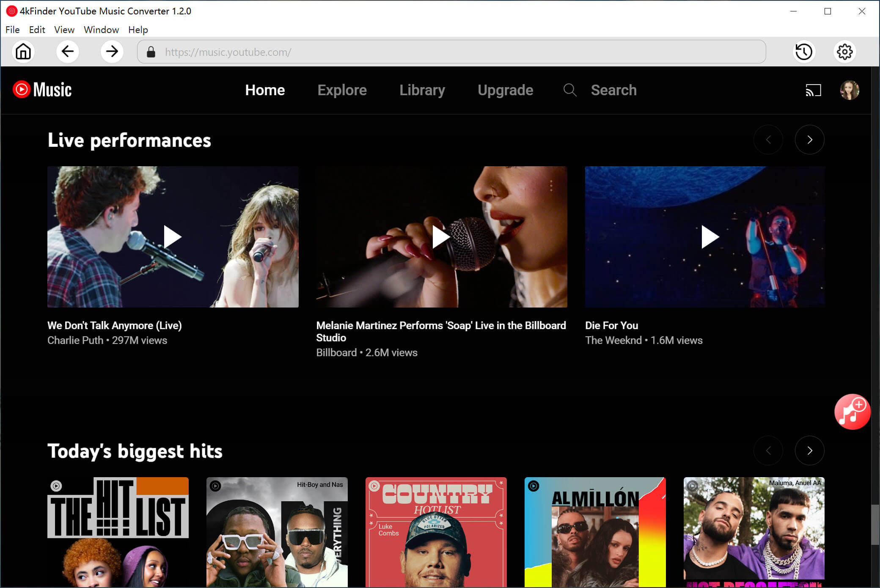
Task: Open the Country Hotlist playlist thumbnail
Action: click(436, 532)
